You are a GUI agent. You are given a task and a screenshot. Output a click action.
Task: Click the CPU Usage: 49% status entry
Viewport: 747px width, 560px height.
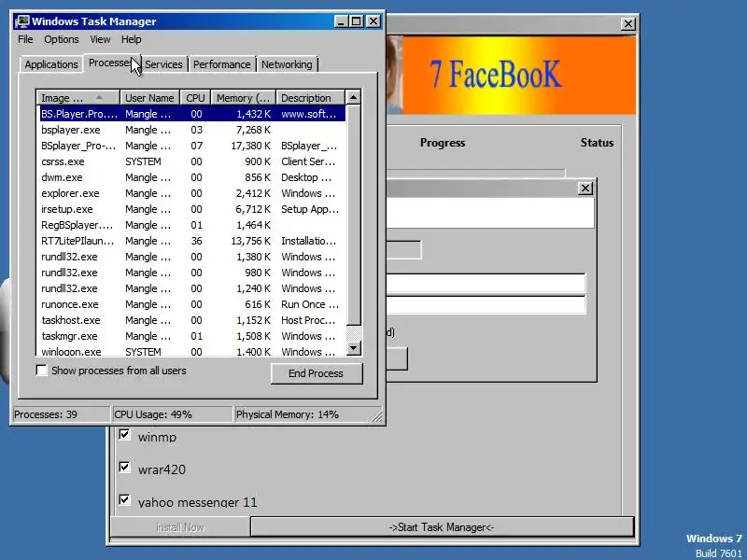pyautogui.click(x=172, y=414)
